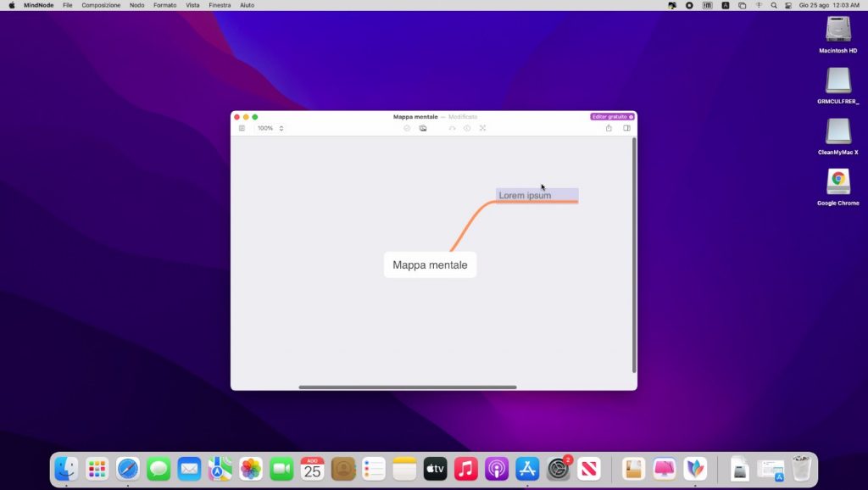This screenshot has height=490, width=868.
Task: Click the vertical scrollbar of the canvas
Action: tap(634, 254)
